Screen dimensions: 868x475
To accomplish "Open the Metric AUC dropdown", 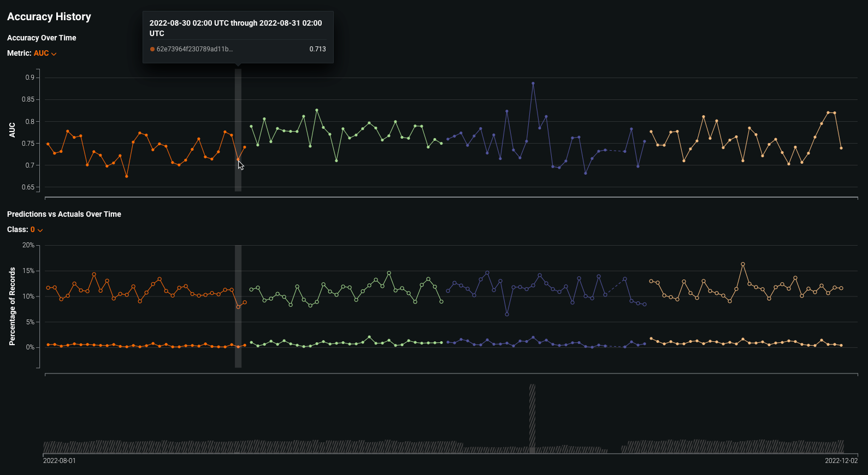I will click(x=42, y=54).
